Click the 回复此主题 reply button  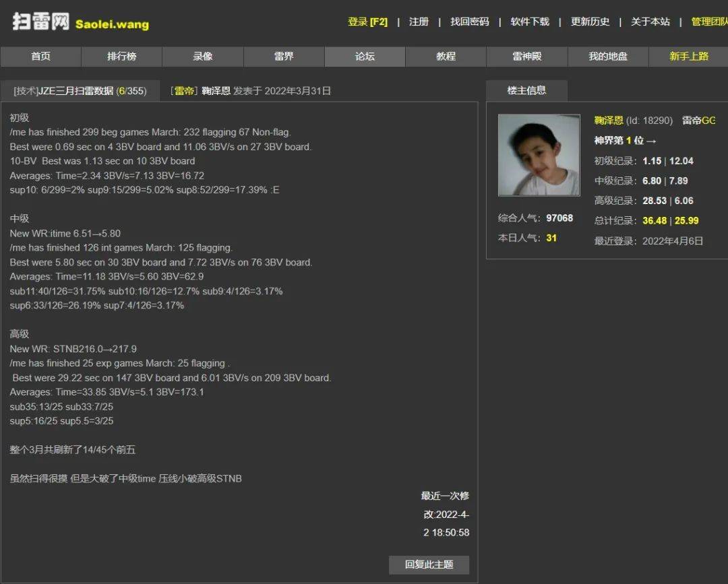pyautogui.click(x=429, y=564)
